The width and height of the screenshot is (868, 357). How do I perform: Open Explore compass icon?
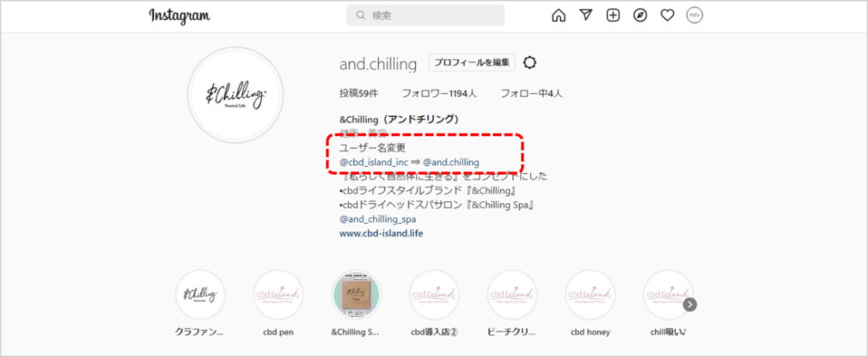pyautogui.click(x=640, y=15)
